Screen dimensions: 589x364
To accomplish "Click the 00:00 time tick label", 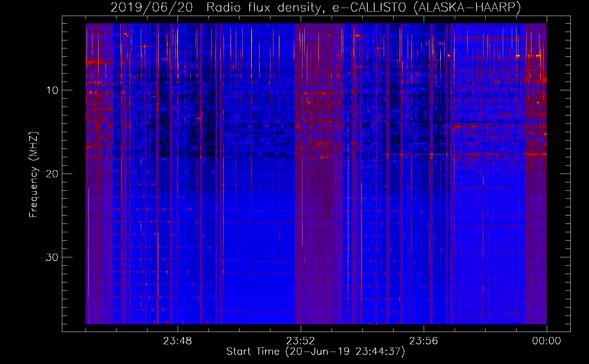I will (x=546, y=341).
